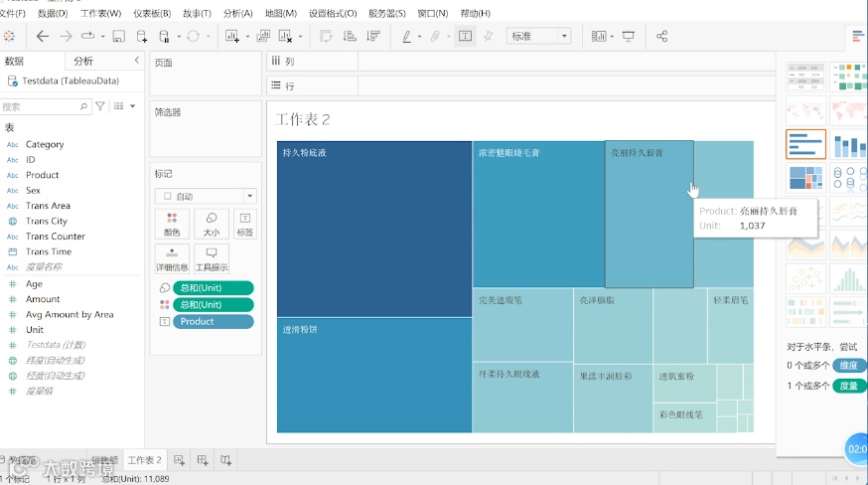
Task: Click the Product pill on the Label shelf
Action: 214,321
